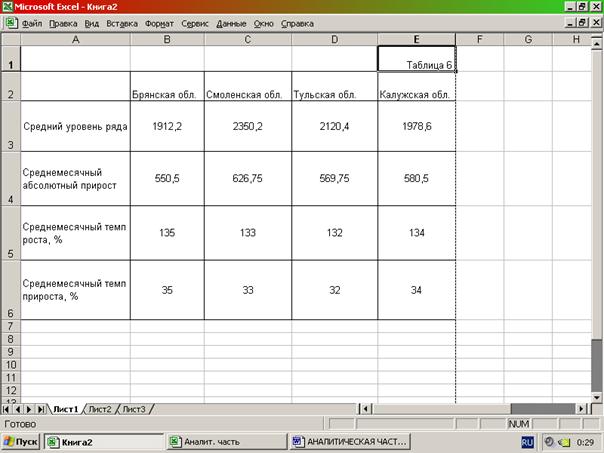Click the Select All corner of the grid
The height and width of the screenshot is (453, 604).
pyautogui.click(x=10, y=39)
